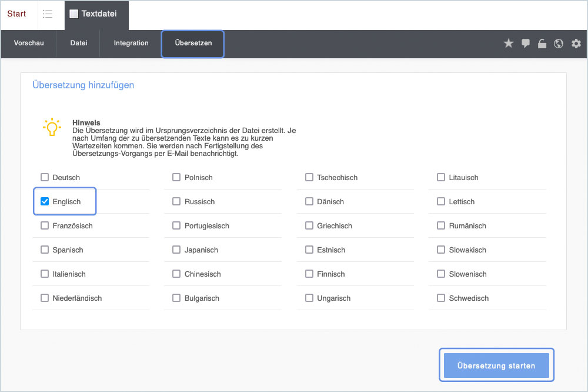Click the lightbulb Hinweis icon
The width and height of the screenshot is (588, 392).
tap(52, 127)
